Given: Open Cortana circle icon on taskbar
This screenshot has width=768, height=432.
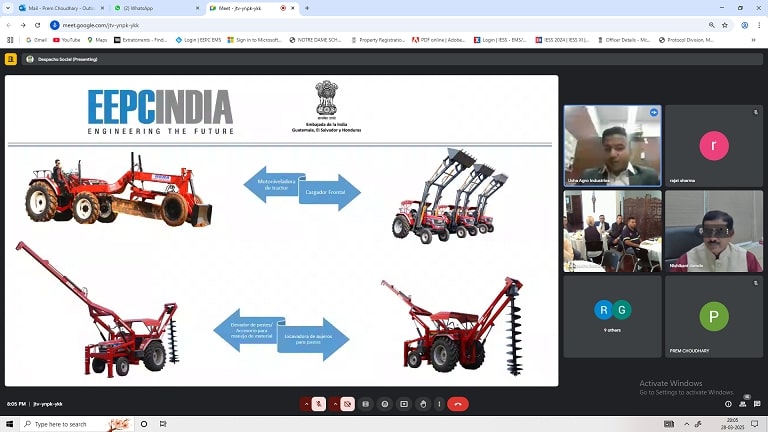Looking at the screenshot, I should pyautogui.click(x=144, y=424).
